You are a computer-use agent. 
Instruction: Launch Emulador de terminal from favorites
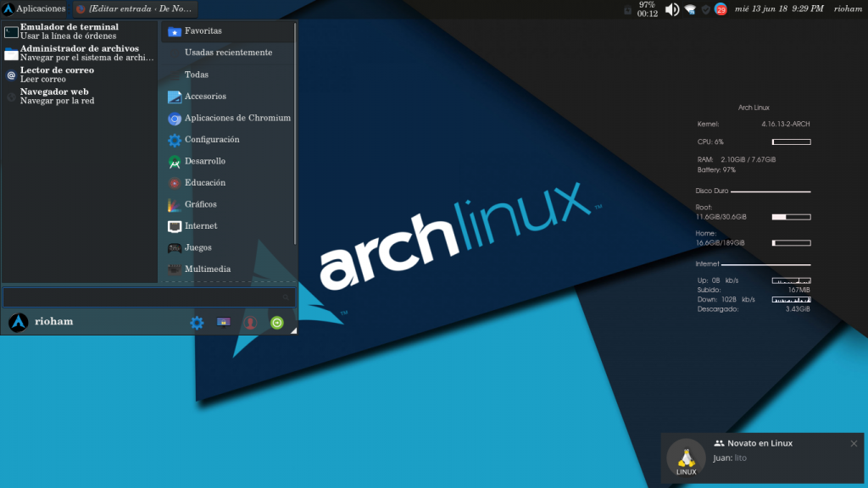pyautogui.click(x=79, y=31)
